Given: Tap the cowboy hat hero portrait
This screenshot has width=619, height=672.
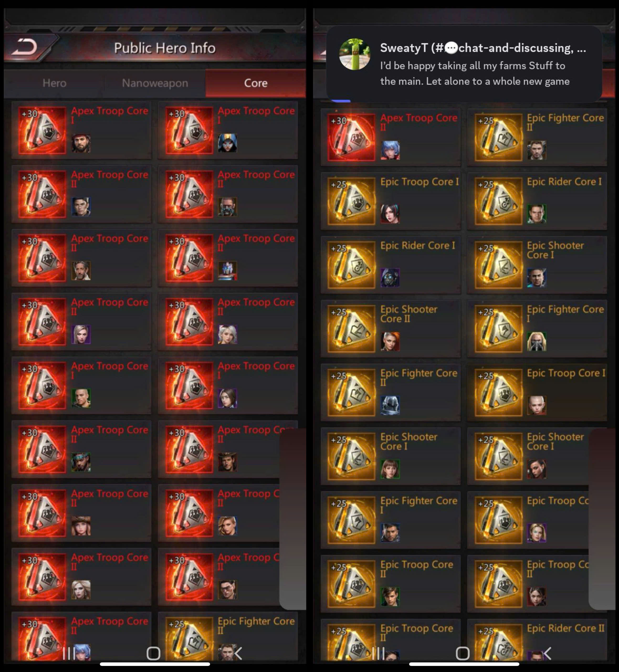Looking at the screenshot, I should (x=227, y=462).
